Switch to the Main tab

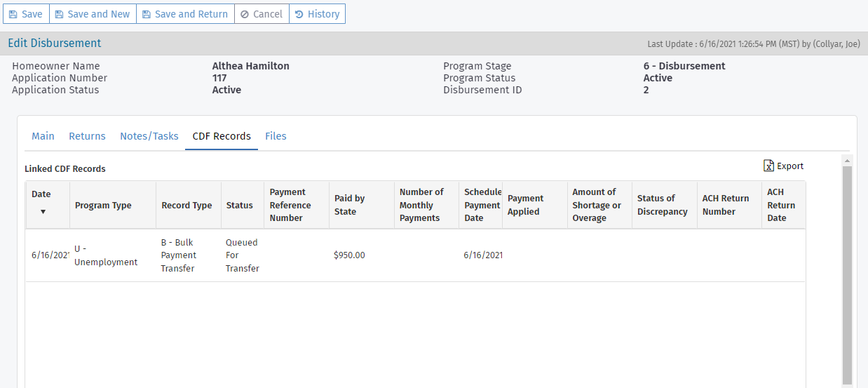(x=43, y=136)
